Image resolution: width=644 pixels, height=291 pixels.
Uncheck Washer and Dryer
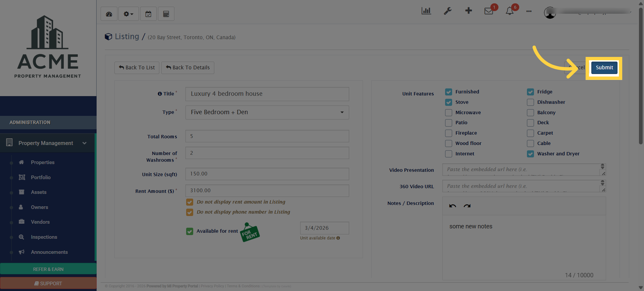point(530,154)
